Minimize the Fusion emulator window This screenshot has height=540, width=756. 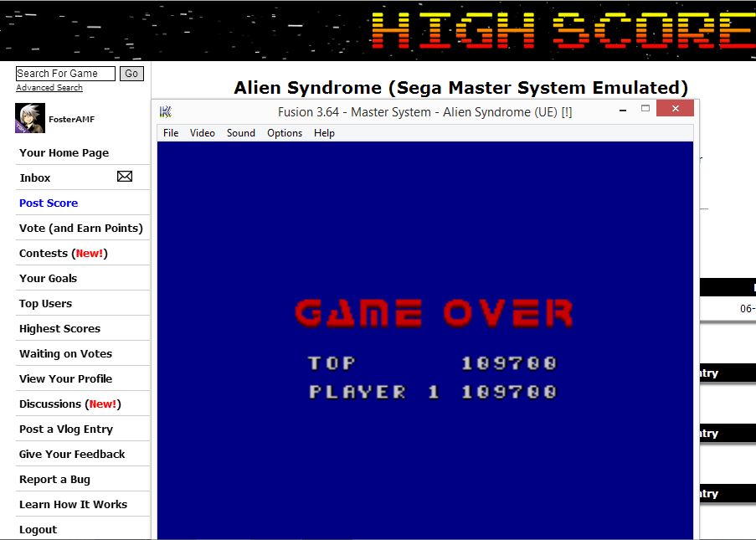coord(621,109)
